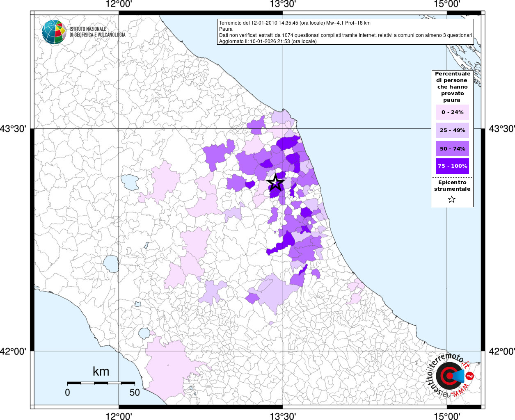The width and height of the screenshot is (515, 420).
Task: Click the 'Istituto Nazionale di Geofisica e Vulcanologia' text
Action: coord(97,32)
